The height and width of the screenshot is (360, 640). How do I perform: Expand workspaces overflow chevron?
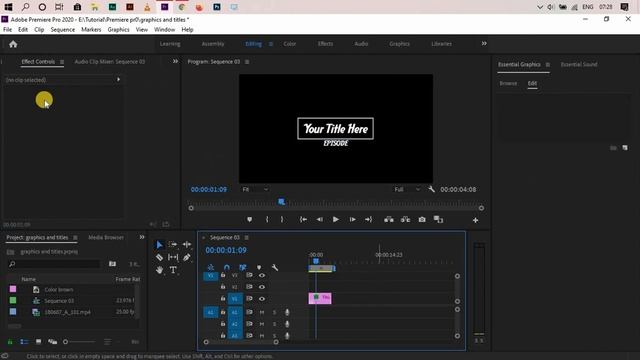[x=484, y=44]
